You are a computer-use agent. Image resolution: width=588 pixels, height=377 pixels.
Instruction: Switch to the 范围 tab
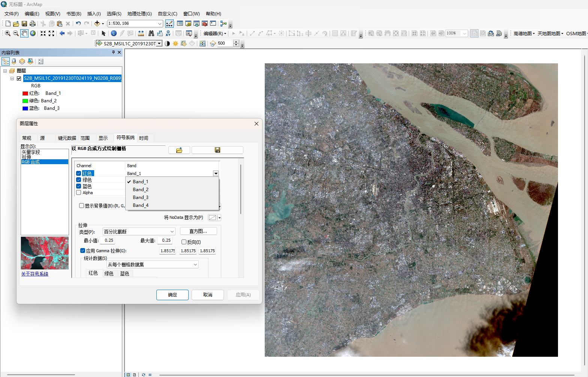pyautogui.click(x=85, y=138)
